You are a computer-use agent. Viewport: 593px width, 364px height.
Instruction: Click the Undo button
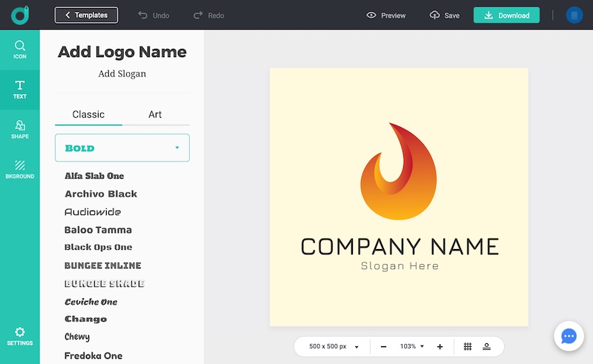coord(153,16)
